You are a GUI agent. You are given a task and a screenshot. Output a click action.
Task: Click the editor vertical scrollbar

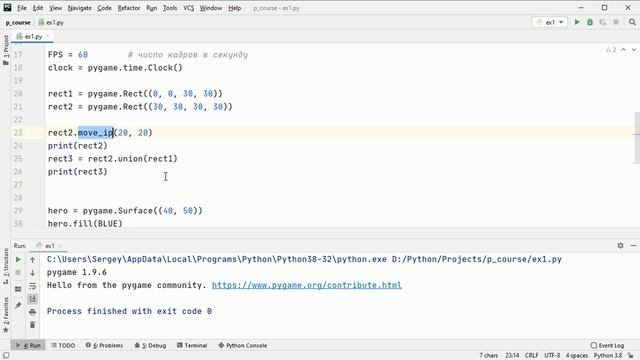pyautogui.click(x=637, y=138)
